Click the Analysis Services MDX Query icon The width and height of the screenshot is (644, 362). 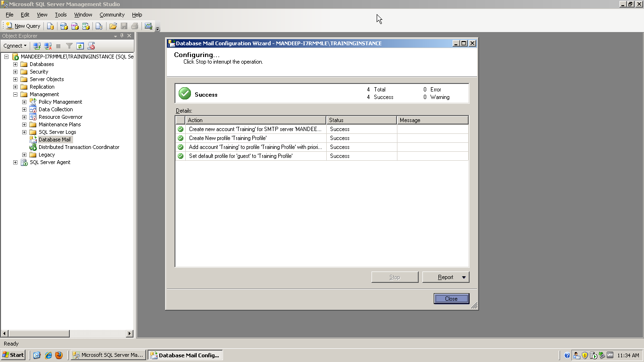click(64, 26)
